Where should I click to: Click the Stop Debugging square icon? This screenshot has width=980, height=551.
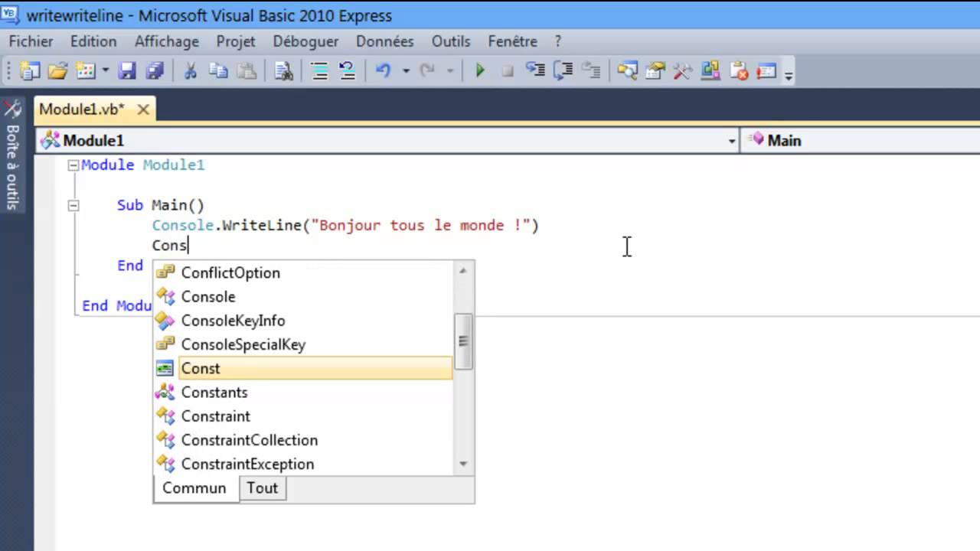507,71
